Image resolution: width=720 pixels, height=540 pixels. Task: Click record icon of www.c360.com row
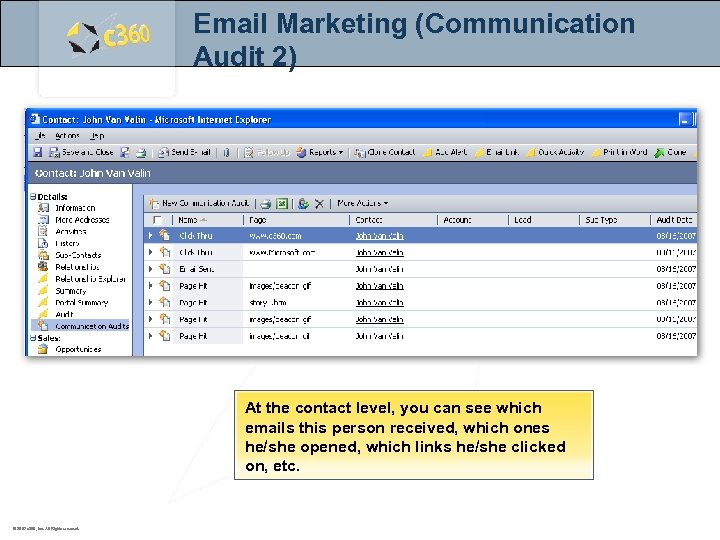(165, 235)
